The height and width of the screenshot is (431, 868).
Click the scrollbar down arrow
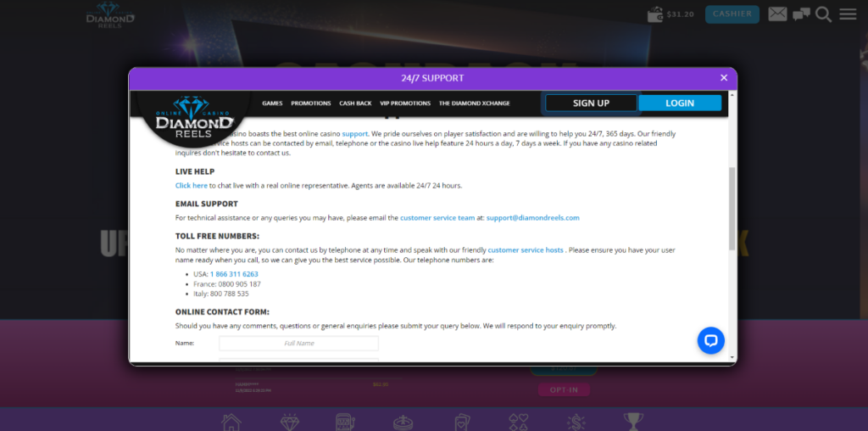(732, 358)
